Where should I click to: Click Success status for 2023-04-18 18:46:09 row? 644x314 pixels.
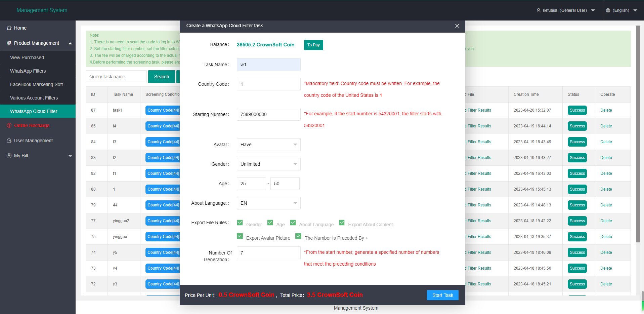click(577, 252)
